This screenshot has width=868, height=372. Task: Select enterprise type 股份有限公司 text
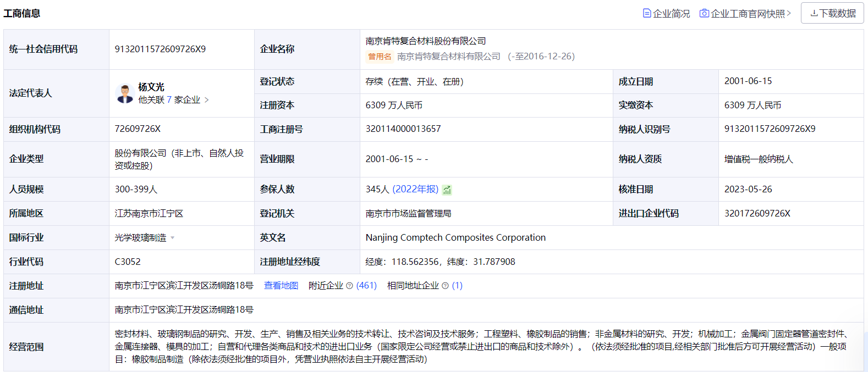point(179,159)
